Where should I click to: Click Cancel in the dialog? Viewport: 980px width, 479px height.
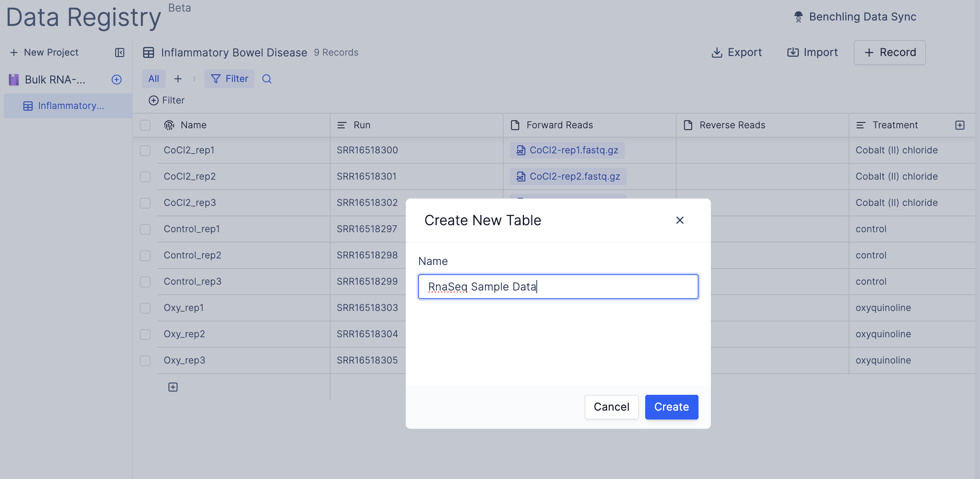[611, 407]
